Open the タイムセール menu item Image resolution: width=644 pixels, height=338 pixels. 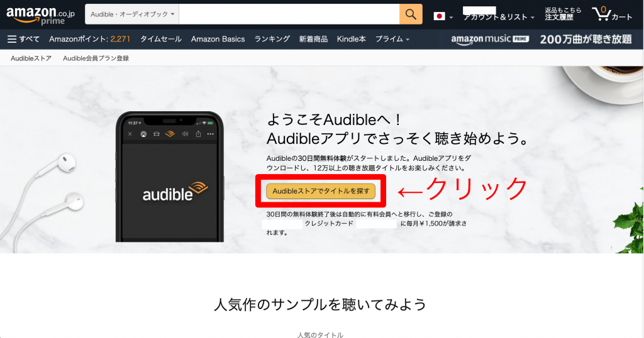pos(160,39)
